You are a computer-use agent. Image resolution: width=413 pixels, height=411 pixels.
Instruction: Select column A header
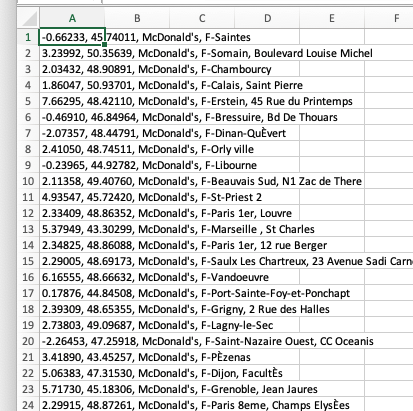coord(72,18)
